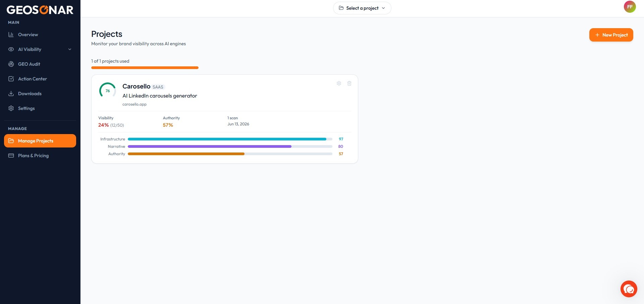Click the Visibility stat label
The image size is (644, 304).
click(x=106, y=118)
